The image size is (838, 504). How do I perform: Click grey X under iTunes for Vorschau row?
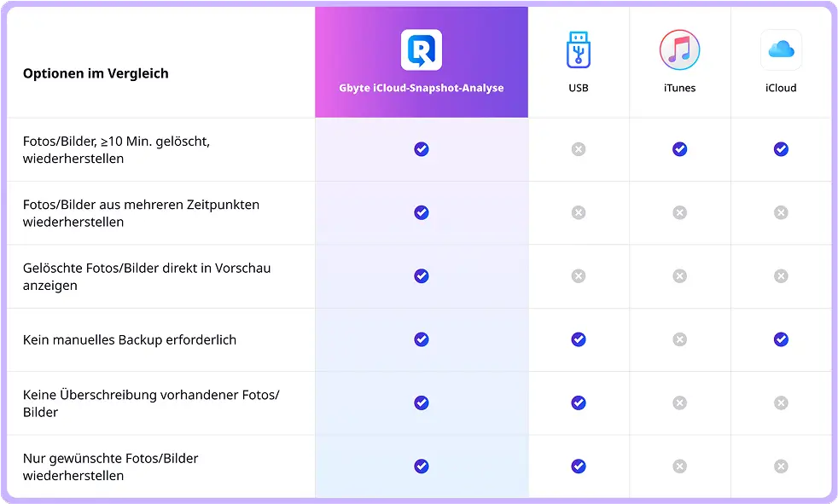point(679,276)
